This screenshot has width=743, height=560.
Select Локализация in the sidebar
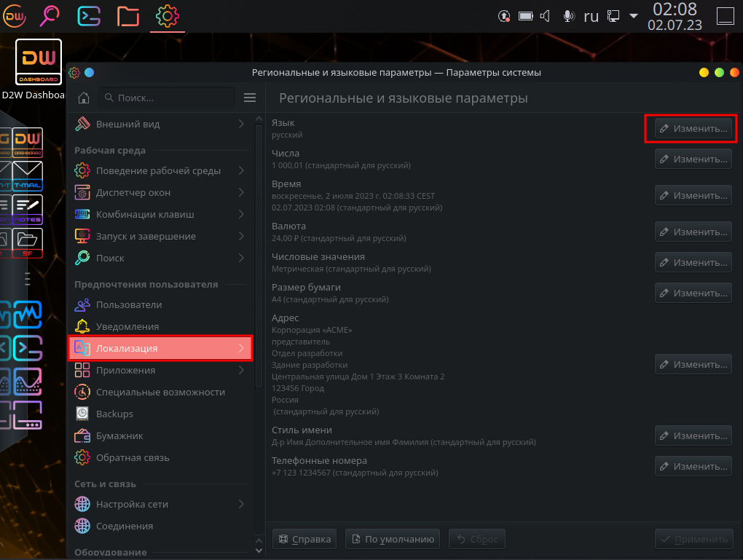point(160,348)
